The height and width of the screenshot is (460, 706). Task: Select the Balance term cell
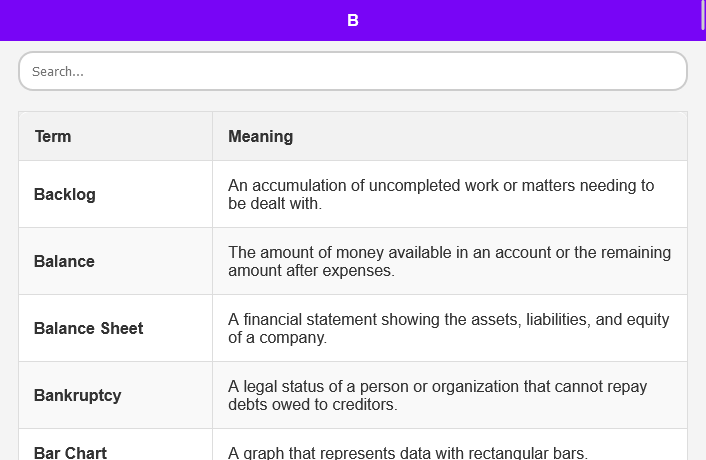(115, 262)
